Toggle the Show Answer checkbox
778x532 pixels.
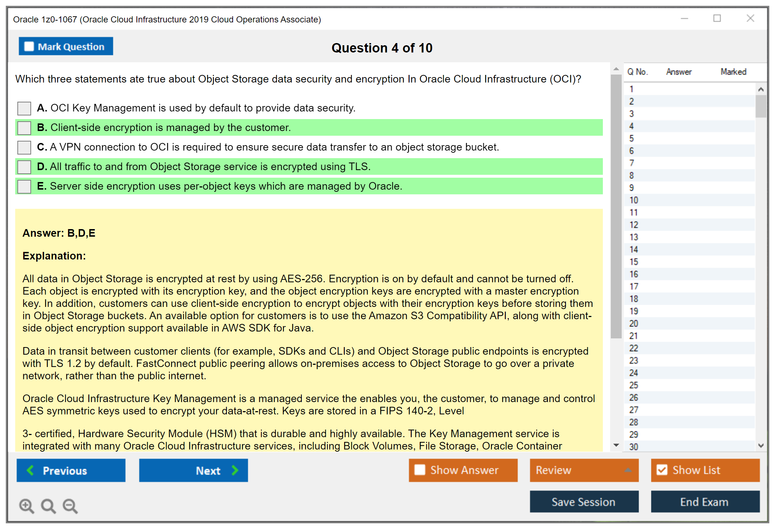(x=420, y=470)
